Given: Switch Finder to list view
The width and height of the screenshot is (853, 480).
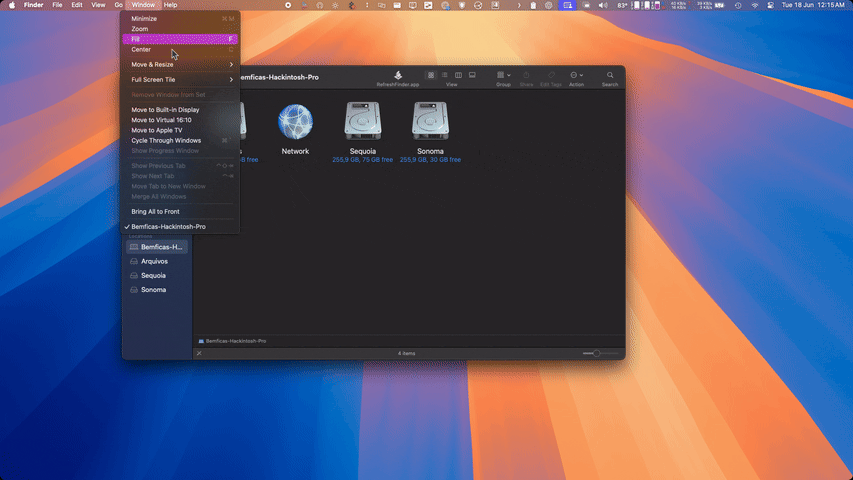Looking at the screenshot, I should tap(444, 75).
